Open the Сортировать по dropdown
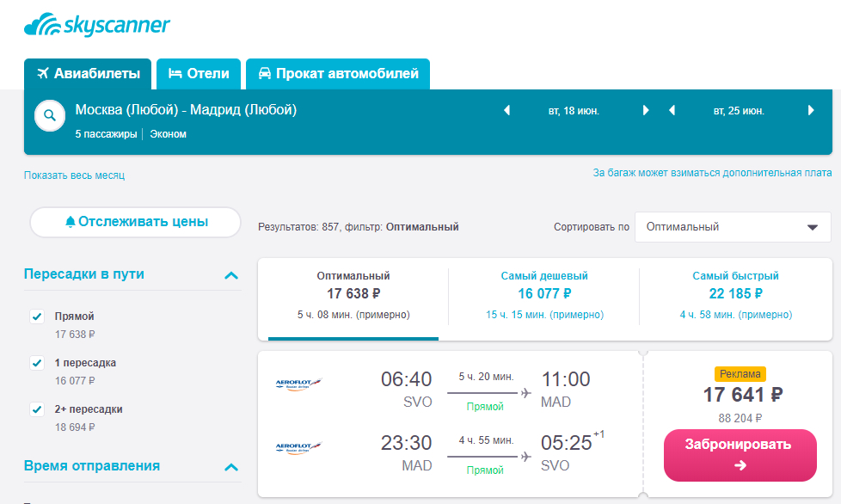Image resolution: width=841 pixels, height=504 pixels. pyautogui.click(x=733, y=227)
